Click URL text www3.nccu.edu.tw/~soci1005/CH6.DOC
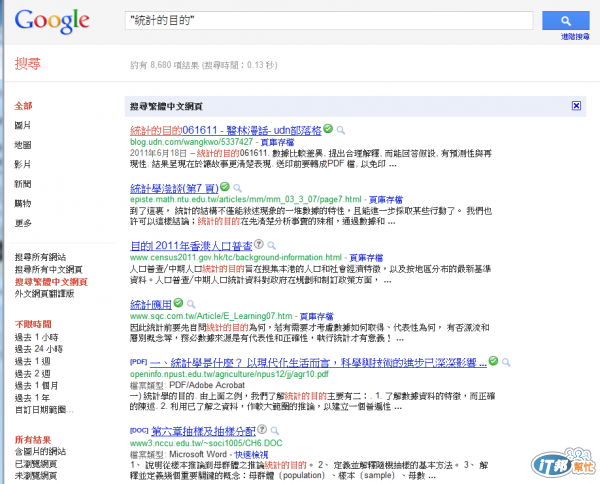Viewport: 600px width, 484px height. (x=206, y=443)
